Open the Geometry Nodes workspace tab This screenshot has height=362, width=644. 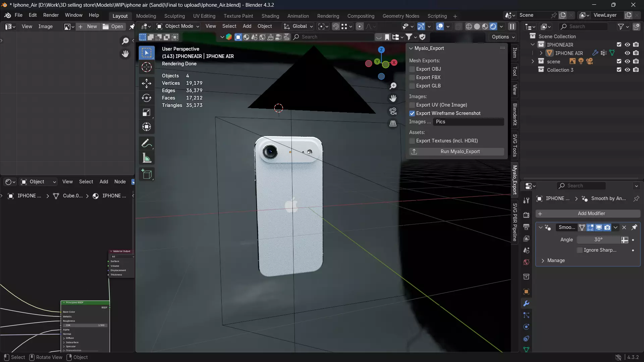(401, 16)
